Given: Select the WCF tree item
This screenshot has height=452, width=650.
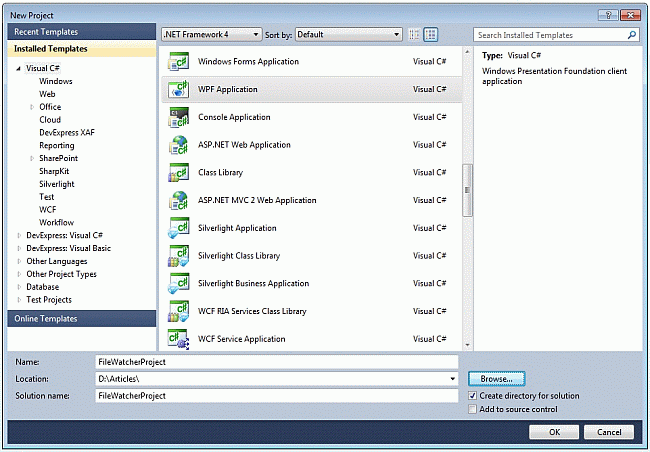Looking at the screenshot, I should (x=47, y=210).
